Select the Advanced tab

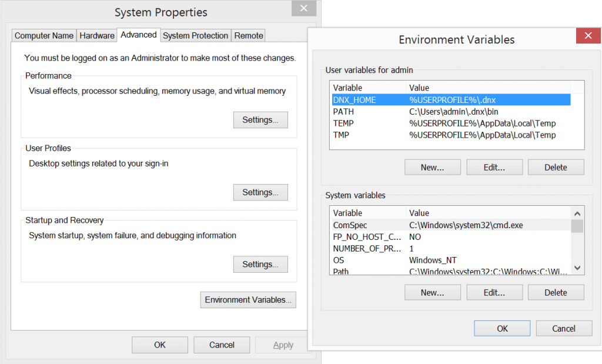click(x=139, y=35)
